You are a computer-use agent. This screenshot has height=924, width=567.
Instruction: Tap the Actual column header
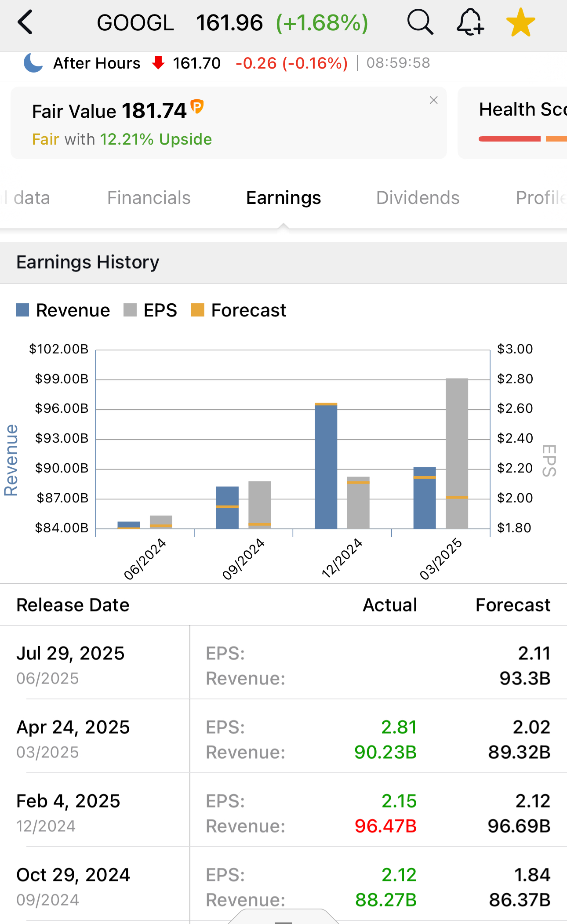pos(390,605)
